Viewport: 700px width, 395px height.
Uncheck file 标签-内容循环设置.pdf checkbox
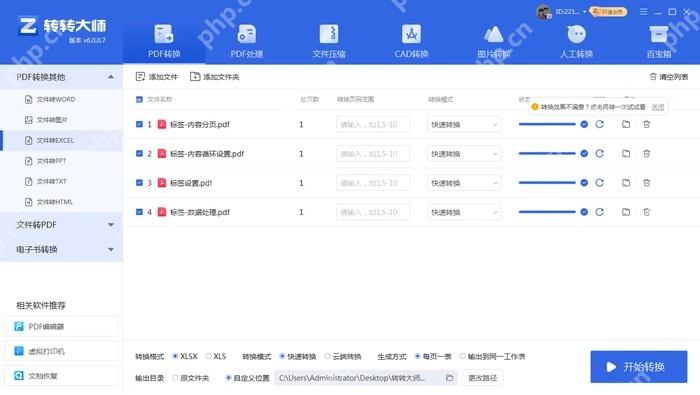coord(139,154)
